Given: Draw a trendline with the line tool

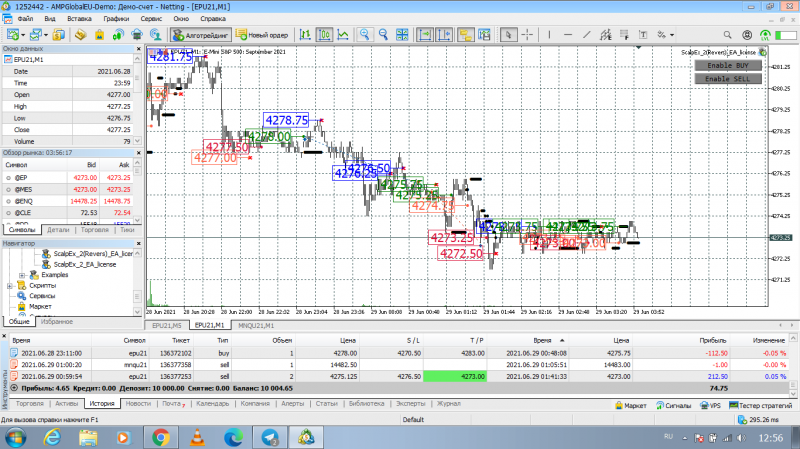Looking at the screenshot, I should pyautogui.click(x=587, y=35).
